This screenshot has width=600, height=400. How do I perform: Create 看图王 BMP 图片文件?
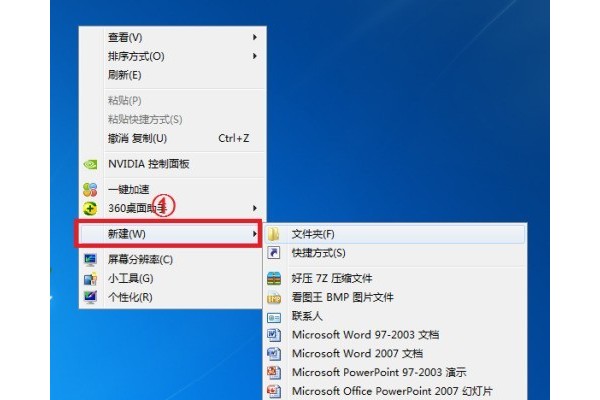(395, 297)
